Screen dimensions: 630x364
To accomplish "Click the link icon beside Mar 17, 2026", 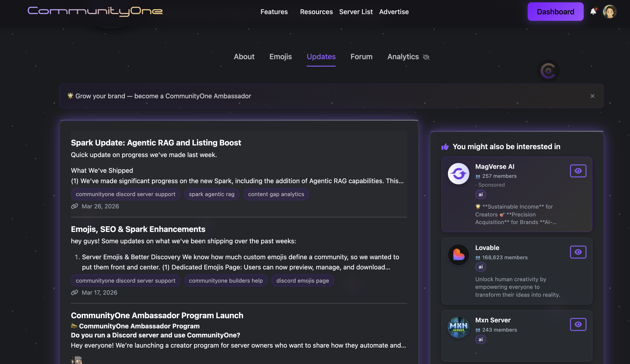I will (x=74, y=292).
